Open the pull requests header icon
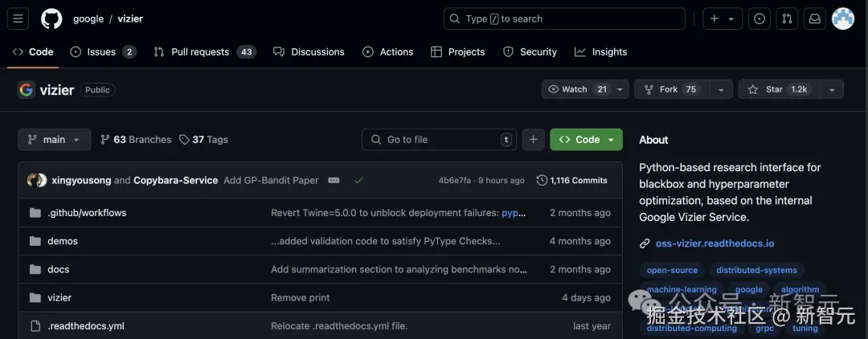The width and height of the screenshot is (868, 339). (788, 18)
